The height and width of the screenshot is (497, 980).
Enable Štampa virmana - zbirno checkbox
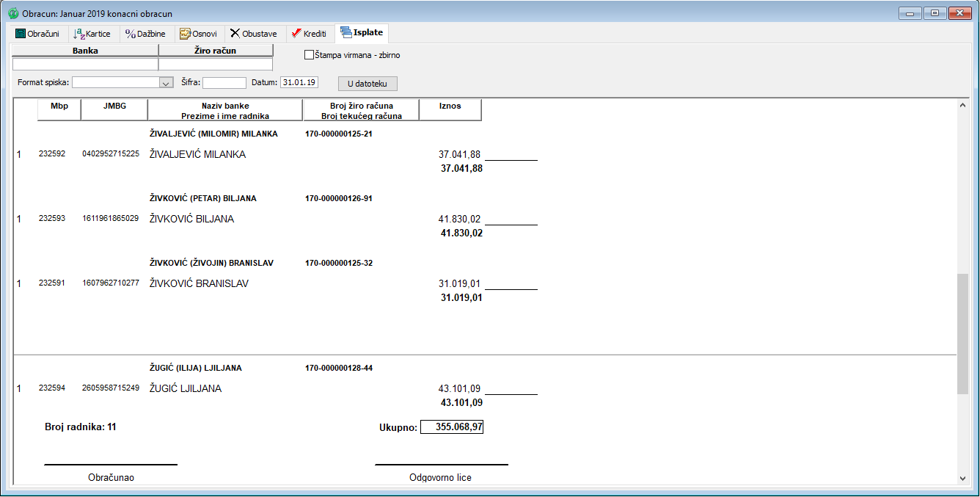pos(309,55)
